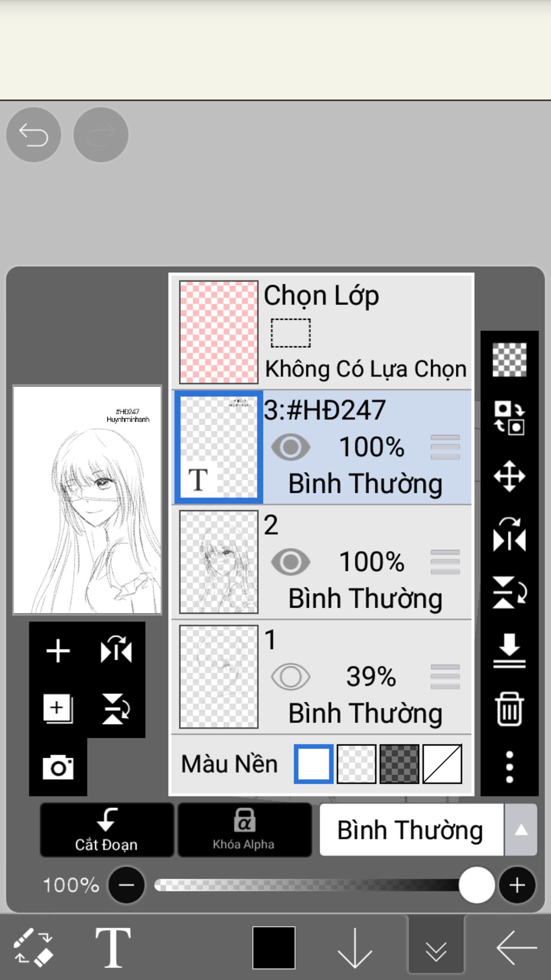Expand blend mode list with triangle arrow
This screenshot has height=980, width=551.
(521, 830)
